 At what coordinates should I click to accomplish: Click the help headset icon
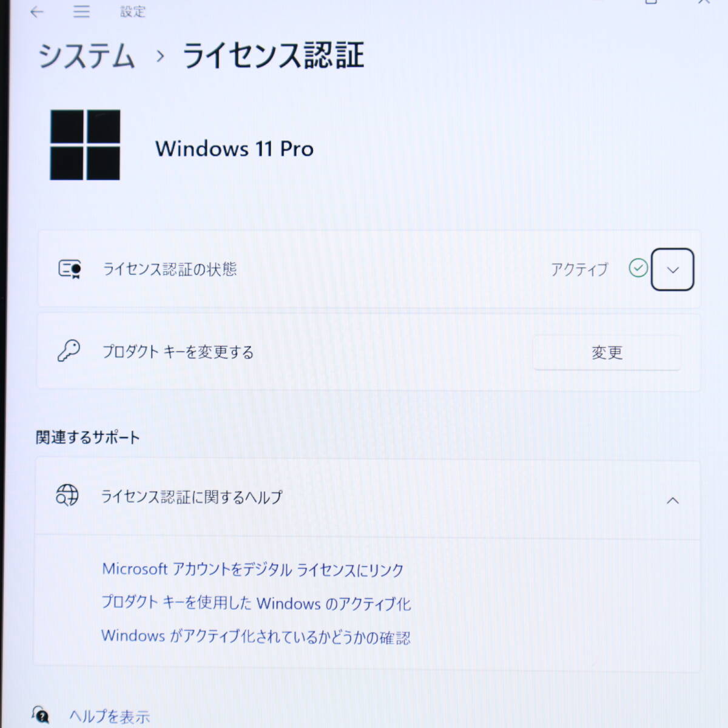(x=41, y=715)
